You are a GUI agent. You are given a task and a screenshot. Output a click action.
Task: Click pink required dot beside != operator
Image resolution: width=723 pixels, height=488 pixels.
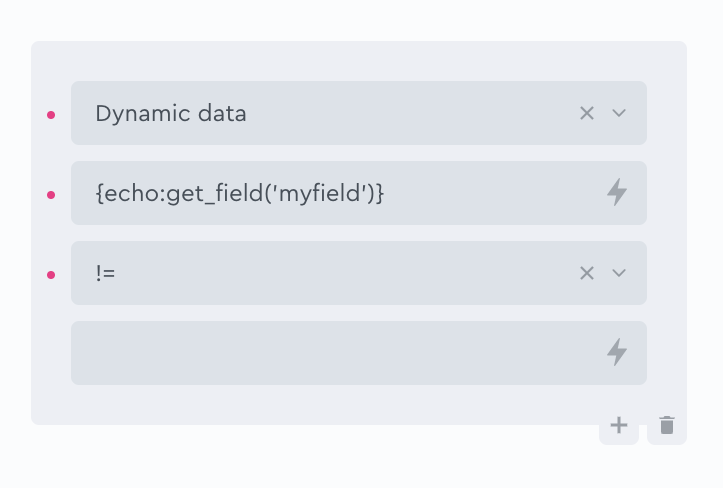51,275
